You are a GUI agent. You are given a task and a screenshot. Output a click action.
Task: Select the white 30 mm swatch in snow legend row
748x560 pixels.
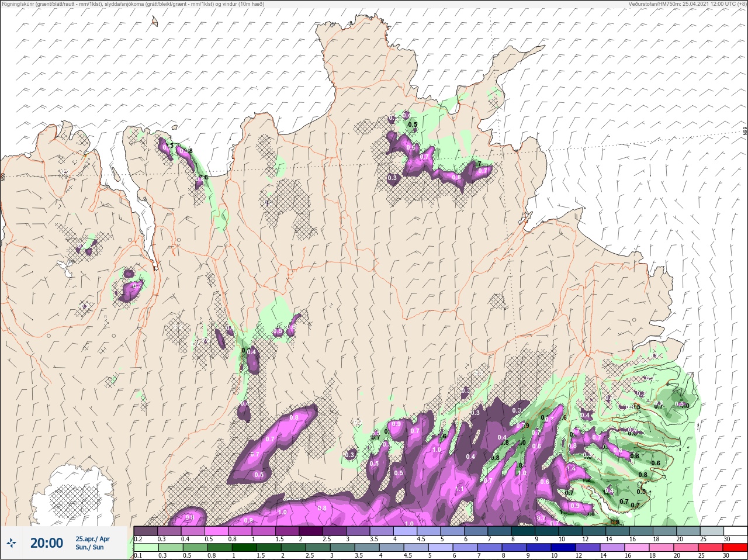pyautogui.click(x=735, y=531)
